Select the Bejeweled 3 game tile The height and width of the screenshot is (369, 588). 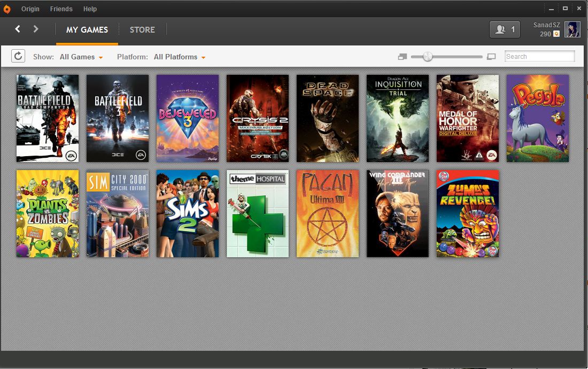point(188,118)
